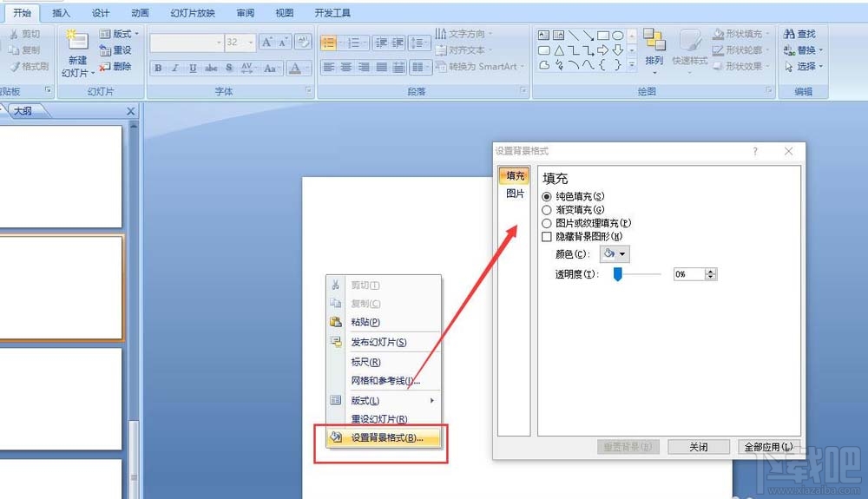Image resolution: width=868 pixels, height=499 pixels.
Task: Select the oval shape in shapes gallery
Action: (x=618, y=36)
